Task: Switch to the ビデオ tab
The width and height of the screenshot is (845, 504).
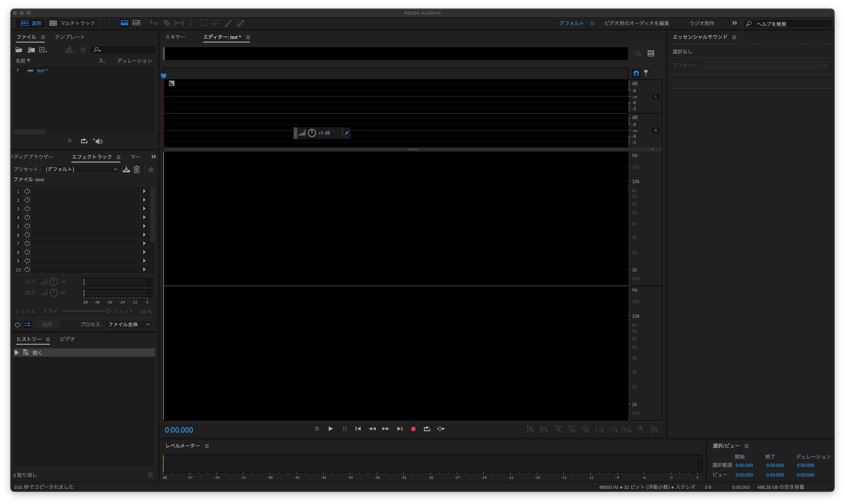Action: [67, 339]
